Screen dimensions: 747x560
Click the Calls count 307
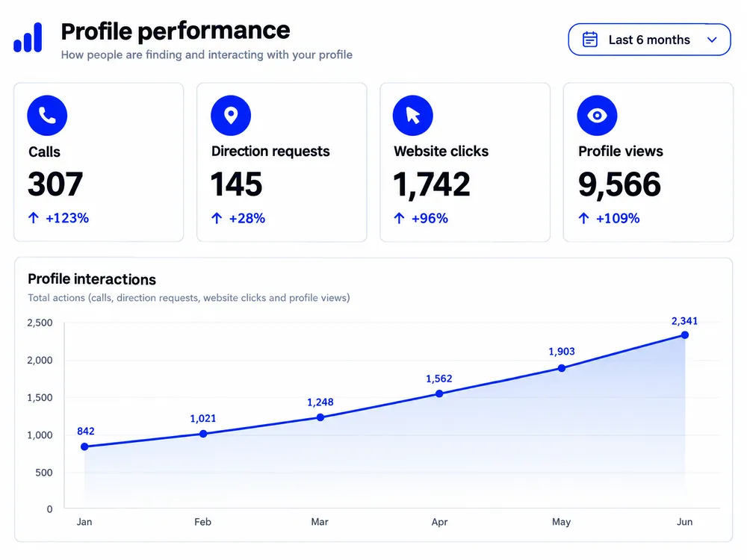(55, 184)
